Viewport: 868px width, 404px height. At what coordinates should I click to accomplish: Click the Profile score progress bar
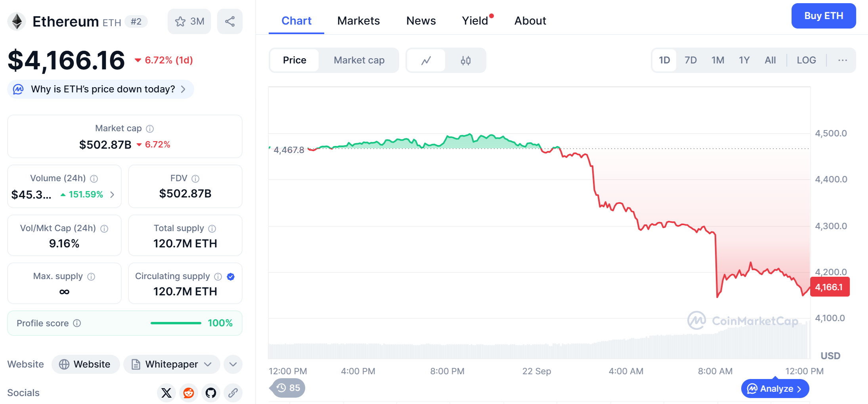pyautogui.click(x=176, y=323)
